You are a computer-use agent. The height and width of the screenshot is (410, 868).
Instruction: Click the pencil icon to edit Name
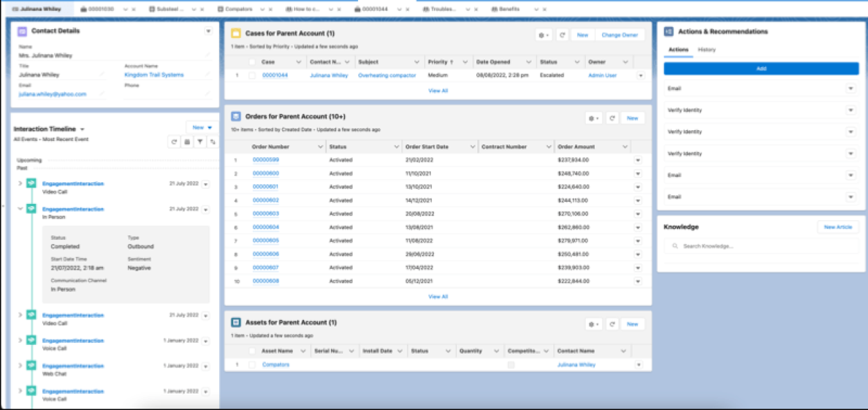tap(208, 56)
